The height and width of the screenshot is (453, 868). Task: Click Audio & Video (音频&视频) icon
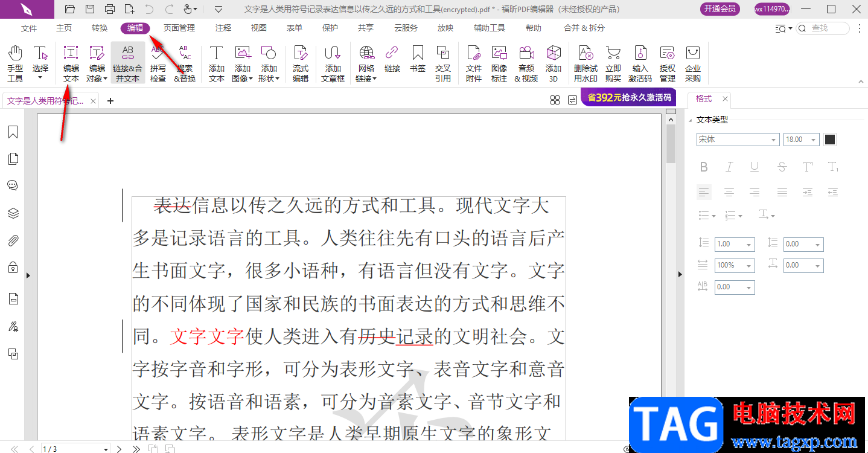point(526,63)
